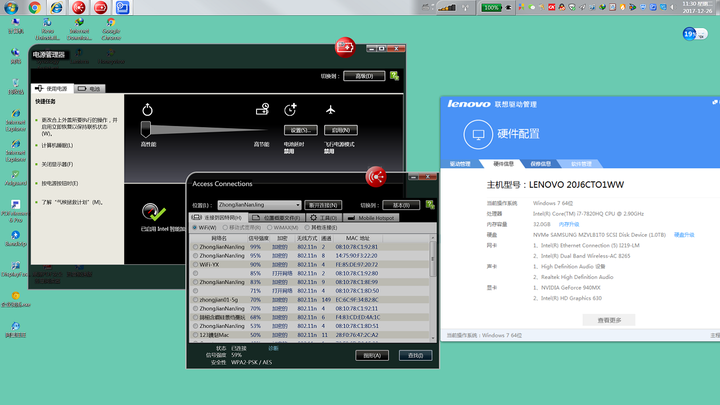Click 启用(N) airplane mode button
This screenshot has width=720, height=405.
pyautogui.click(x=341, y=130)
